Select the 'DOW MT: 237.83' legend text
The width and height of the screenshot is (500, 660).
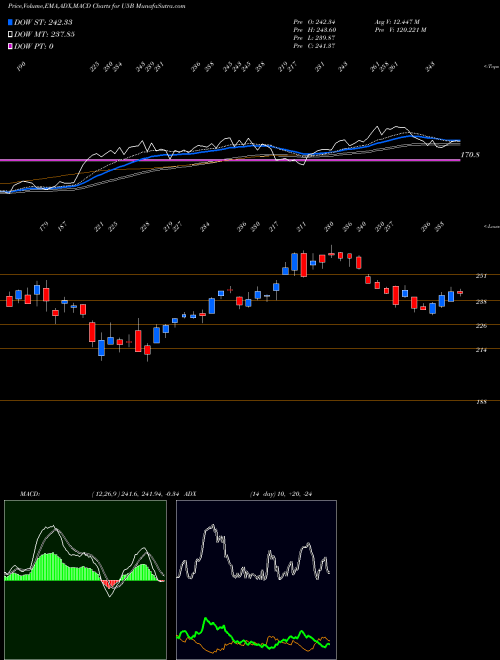pyautogui.click(x=45, y=34)
